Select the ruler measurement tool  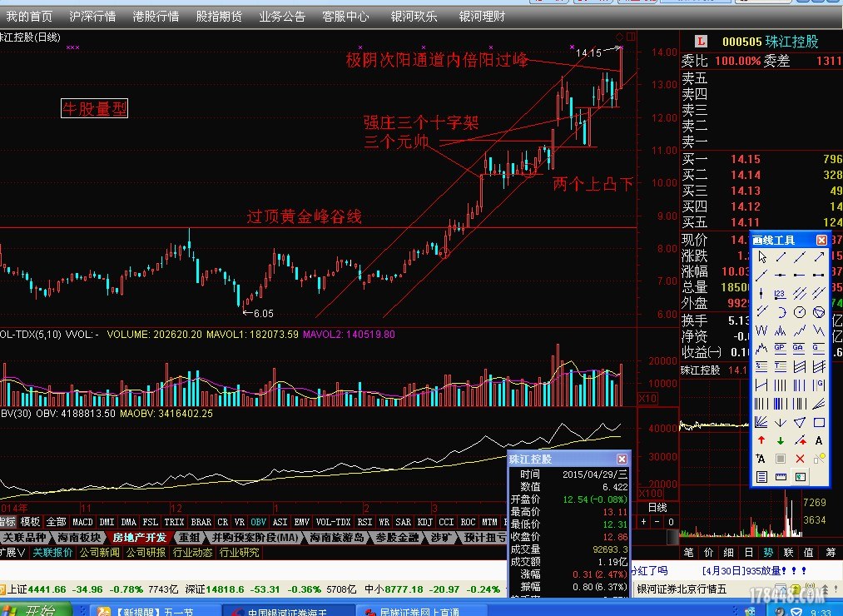781,477
